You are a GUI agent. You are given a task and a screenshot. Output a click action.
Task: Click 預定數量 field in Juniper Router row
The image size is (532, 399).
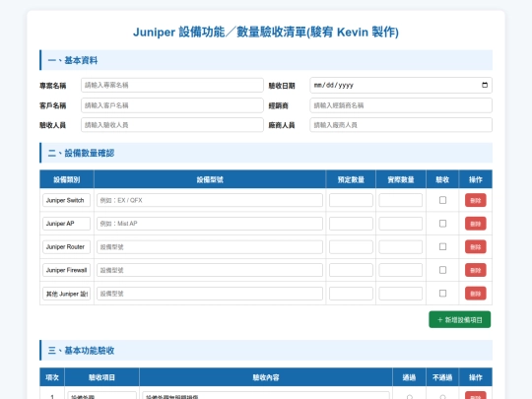coord(351,247)
